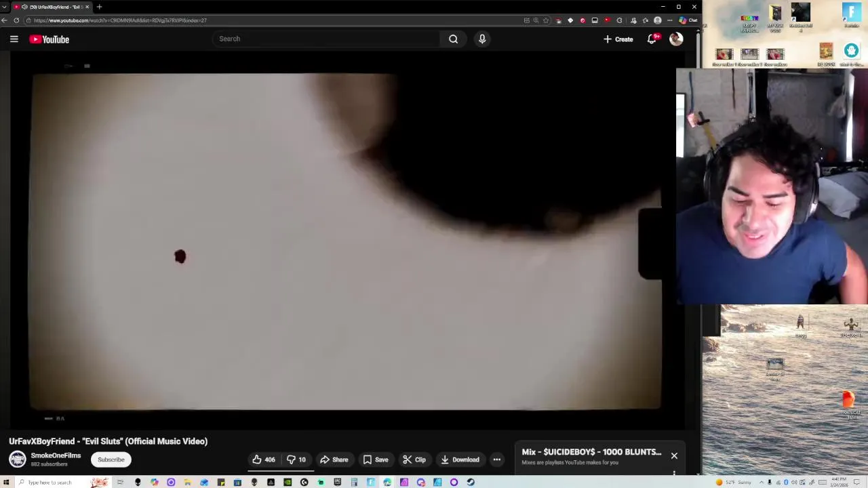
Task: Close the YouTube browser tab
Action: [x=87, y=7]
